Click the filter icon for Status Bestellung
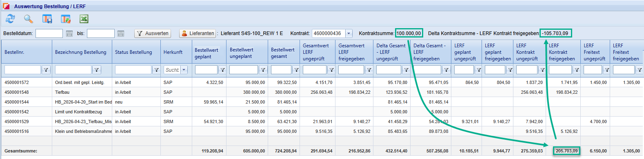Image resolution: width=644 pixels, height=159 pixels. [156, 70]
